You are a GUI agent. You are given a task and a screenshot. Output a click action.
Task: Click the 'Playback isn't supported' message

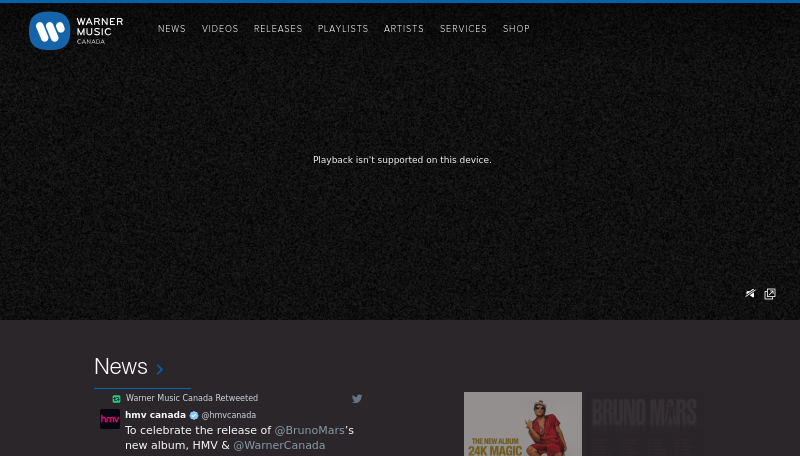pyautogui.click(x=402, y=160)
